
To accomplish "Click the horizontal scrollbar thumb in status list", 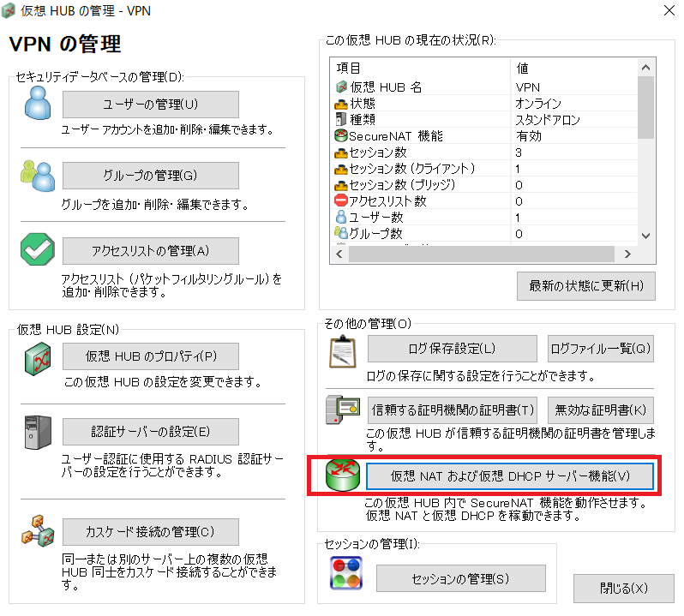I will click(481, 254).
